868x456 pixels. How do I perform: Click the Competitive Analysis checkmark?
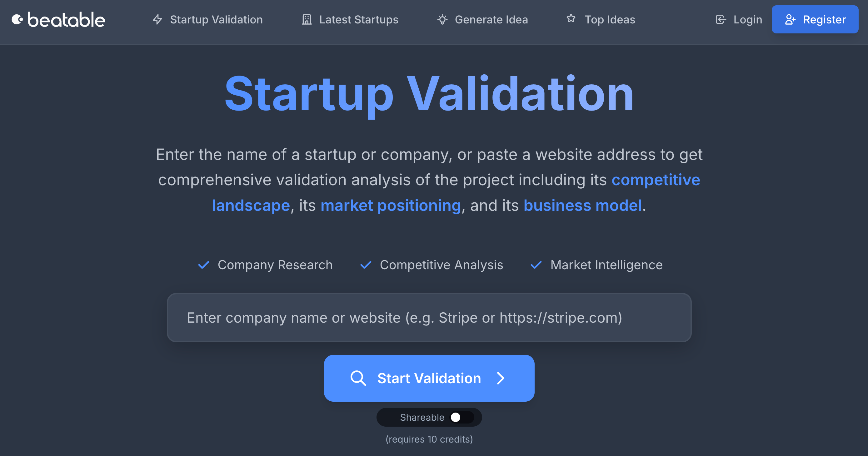pyautogui.click(x=366, y=265)
